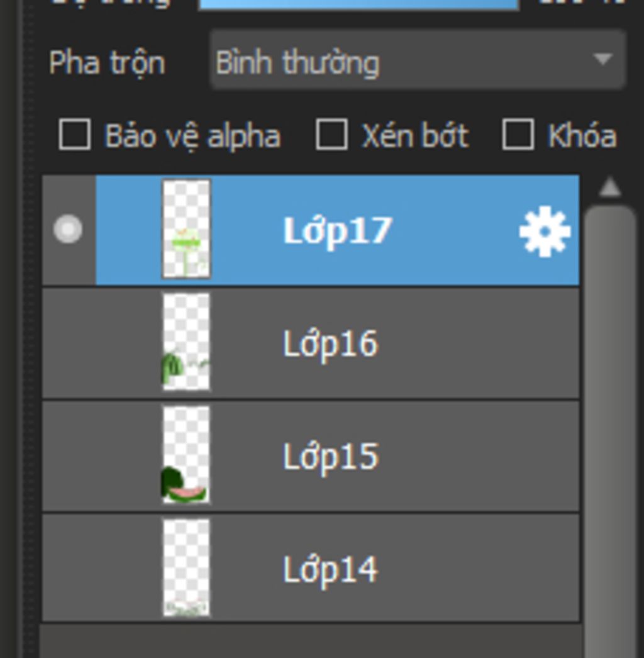
Task: Select the Lớp14 layer
Action: click(x=311, y=569)
